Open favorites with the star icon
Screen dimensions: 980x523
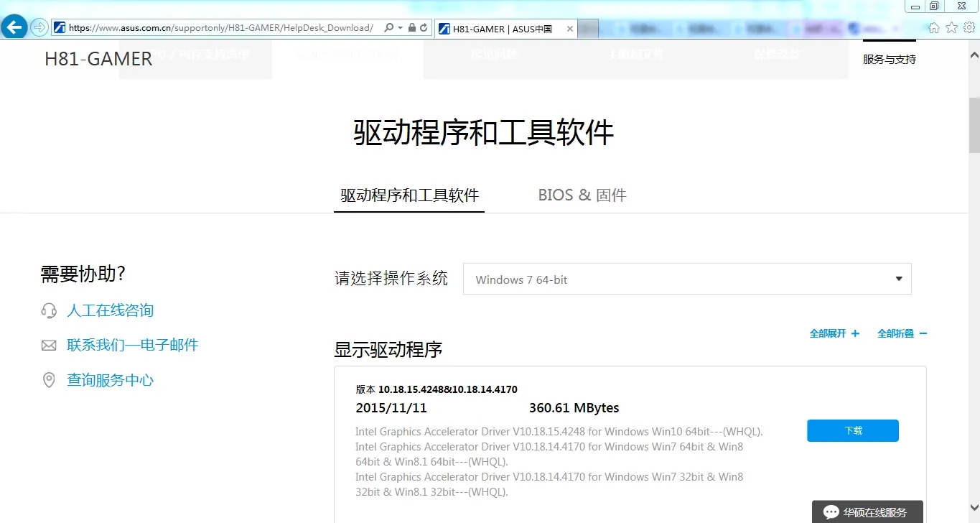(x=952, y=27)
